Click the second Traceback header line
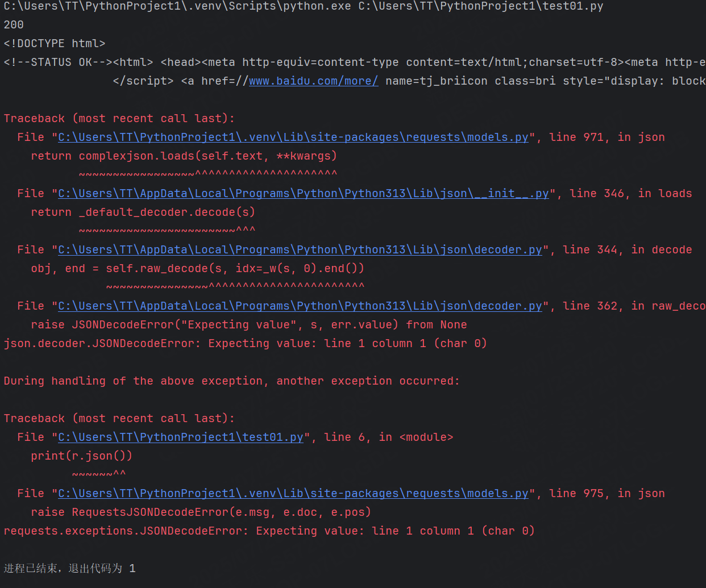 pyautogui.click(x=119, y=418)
